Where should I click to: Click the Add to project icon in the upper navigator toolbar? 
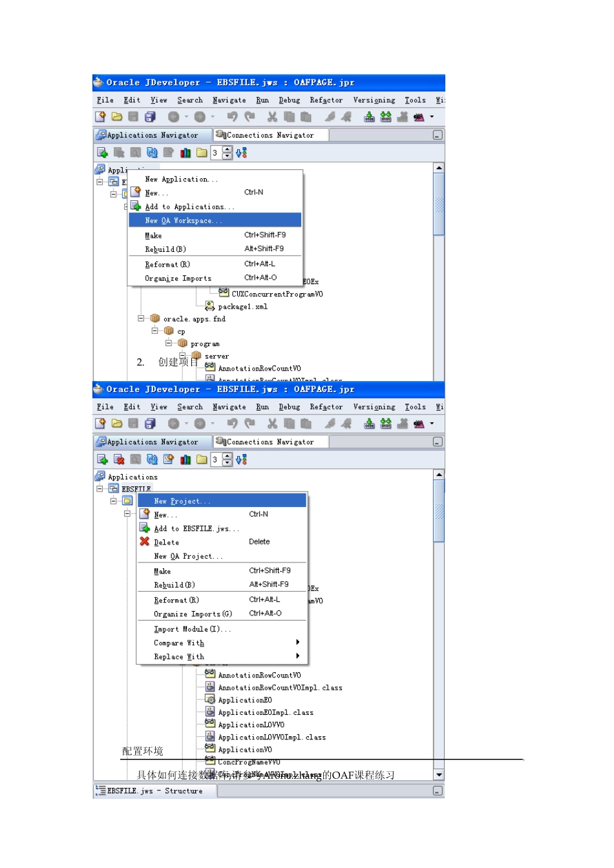coord(102,152)
